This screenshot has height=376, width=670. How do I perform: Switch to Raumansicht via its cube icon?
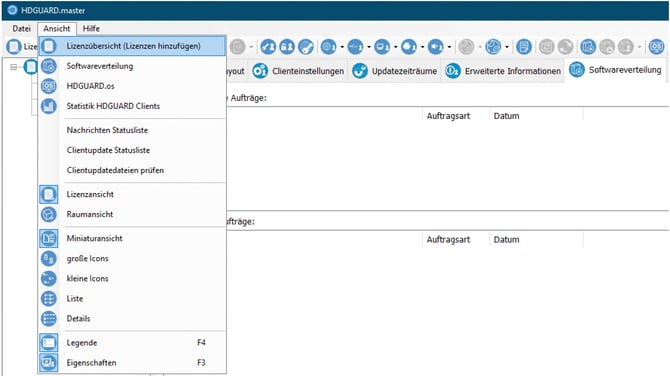coord(49,214)
